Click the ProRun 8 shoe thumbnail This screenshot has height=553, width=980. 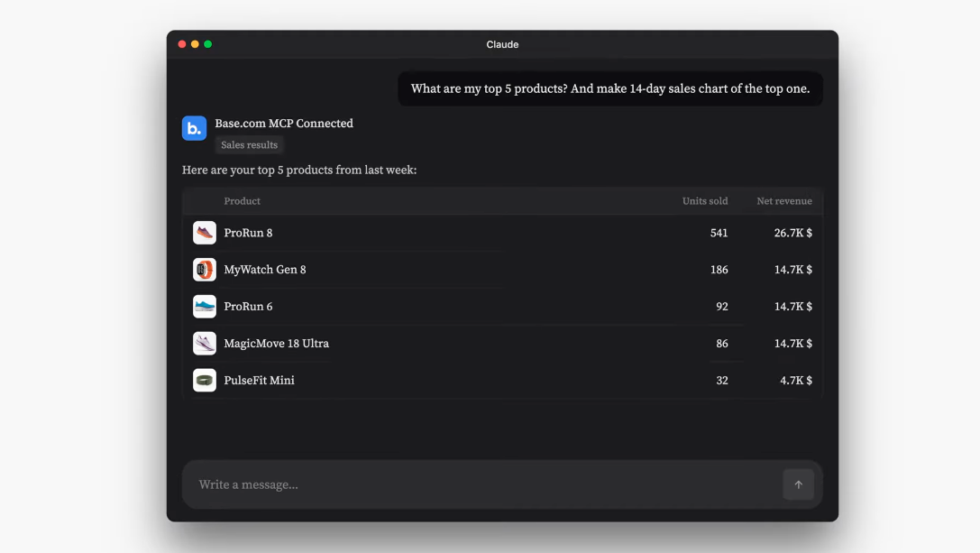[x=205, y=233]
